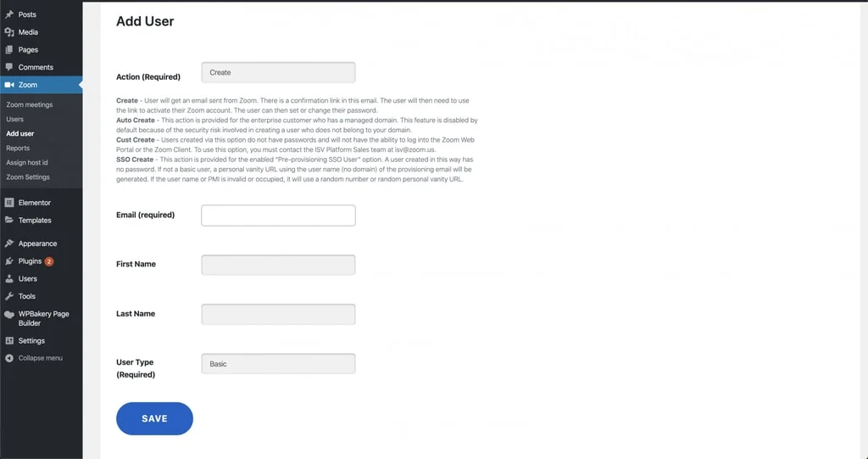
Task: Click the Comments speech bubble icon
Action: 9,67
